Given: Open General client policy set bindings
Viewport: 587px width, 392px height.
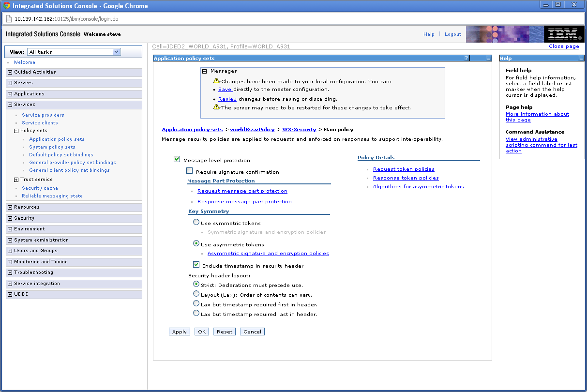Looking at the screenshot, I should click(69, 170).
